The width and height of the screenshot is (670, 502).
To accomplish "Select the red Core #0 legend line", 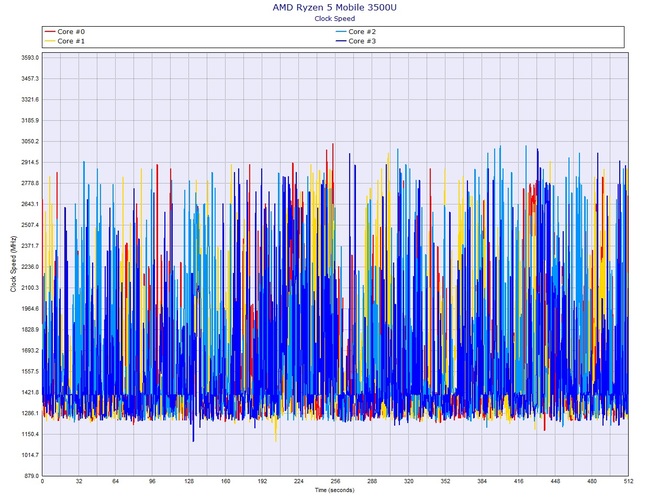I will click(x=50, y=32).
